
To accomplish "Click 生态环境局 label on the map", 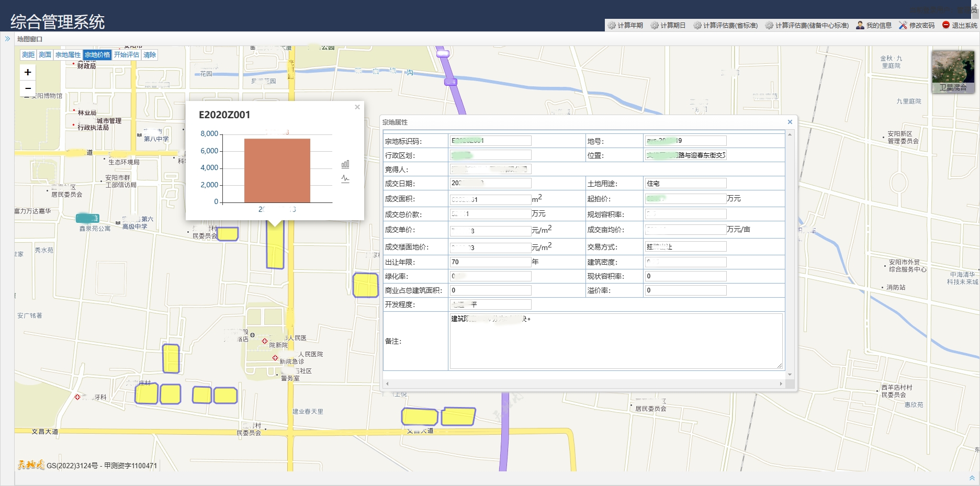I will coord(124,162).
